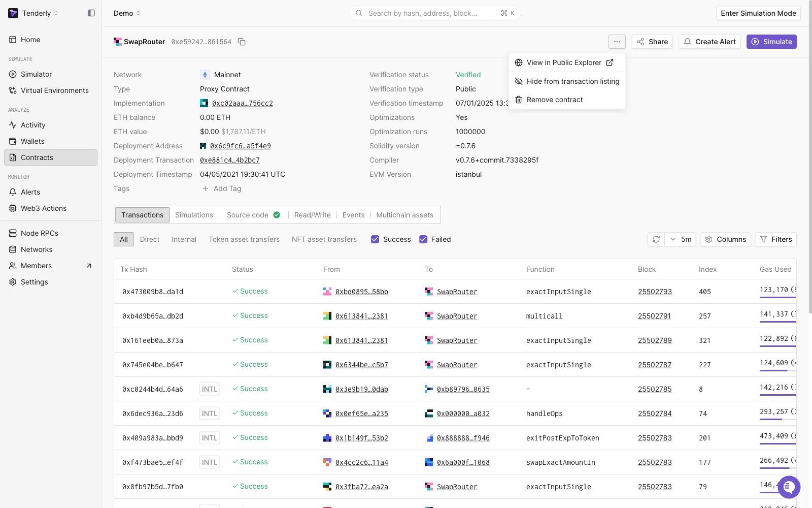
Task: Open deployment transaction 0xe881c4…4b2bc7
Action: tap(230, 160)
